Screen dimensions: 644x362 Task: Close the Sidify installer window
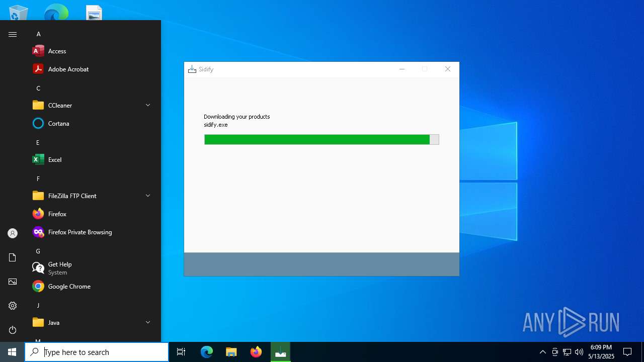pos(447,69)
